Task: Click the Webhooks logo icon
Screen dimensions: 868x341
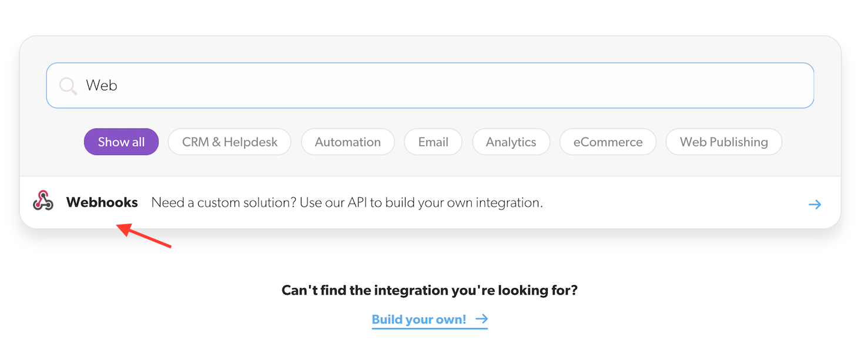Action: click(43, 202)
